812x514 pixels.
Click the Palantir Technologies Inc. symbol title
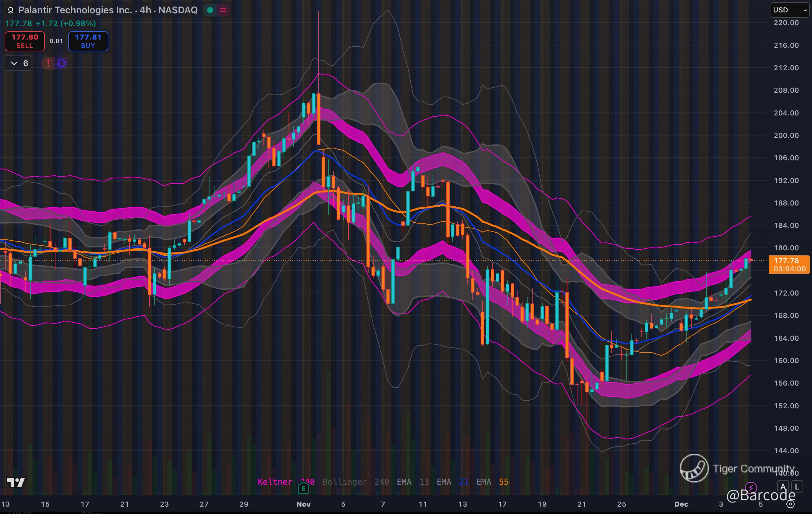[x=75, y=10]
